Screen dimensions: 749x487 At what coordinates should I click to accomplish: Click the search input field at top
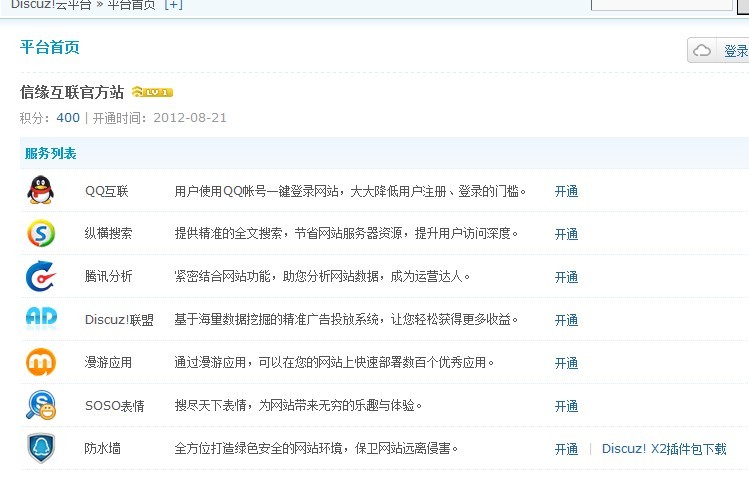[x=662, y=5]
